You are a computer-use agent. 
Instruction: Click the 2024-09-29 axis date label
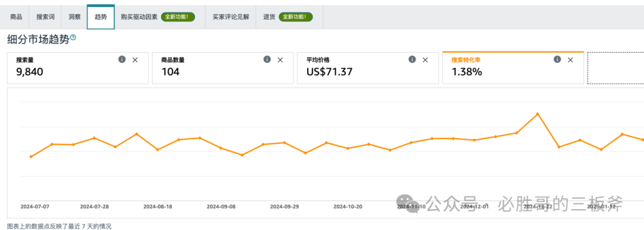284,207
